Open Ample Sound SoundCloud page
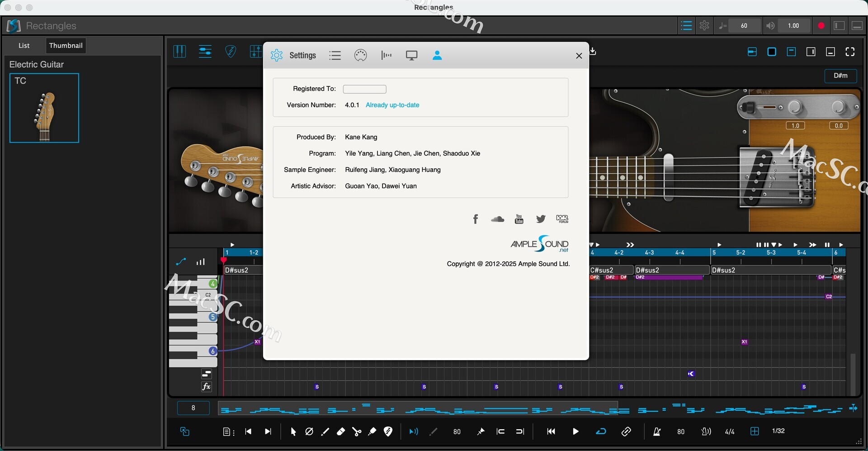 tap(497, 219)
